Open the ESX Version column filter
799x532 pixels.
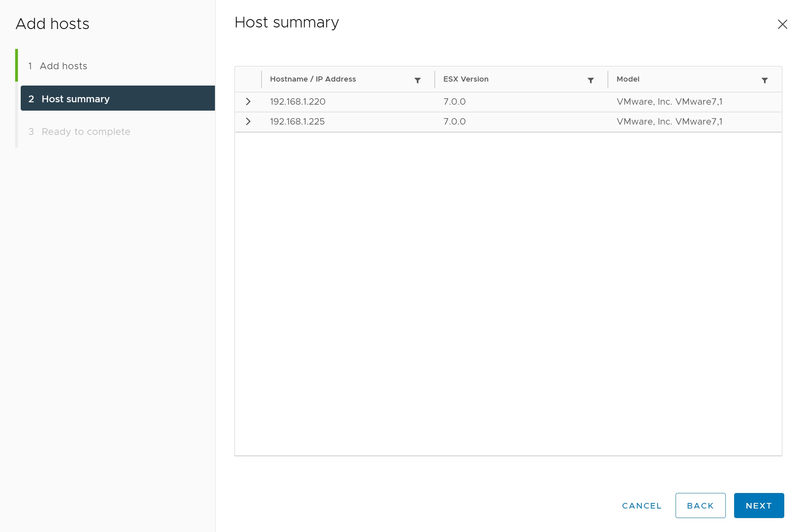[590, 80]
